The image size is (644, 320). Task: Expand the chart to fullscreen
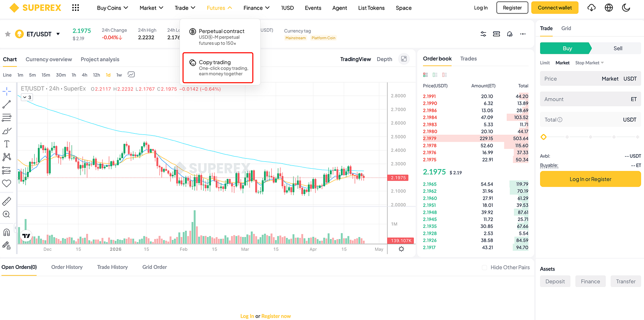(404, 59)
